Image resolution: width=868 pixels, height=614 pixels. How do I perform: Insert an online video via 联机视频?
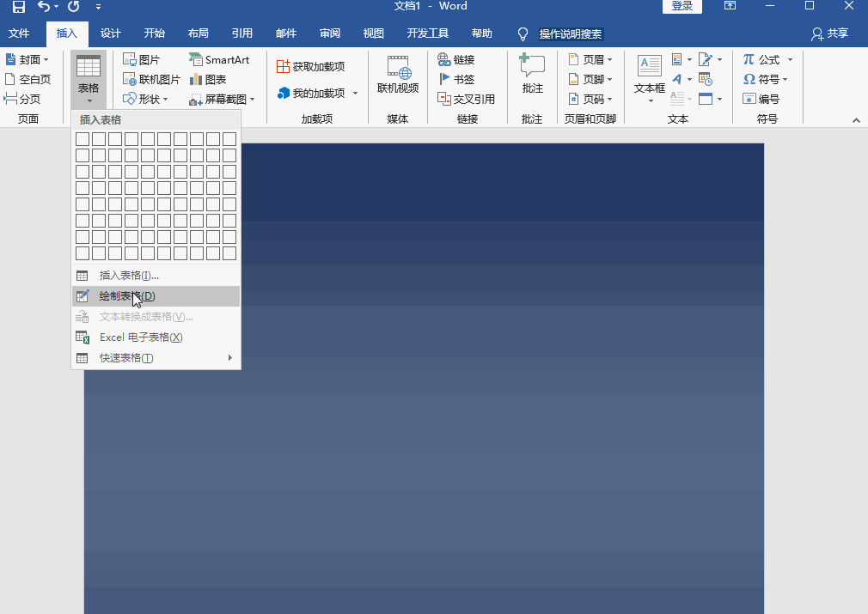coord(397,77)
